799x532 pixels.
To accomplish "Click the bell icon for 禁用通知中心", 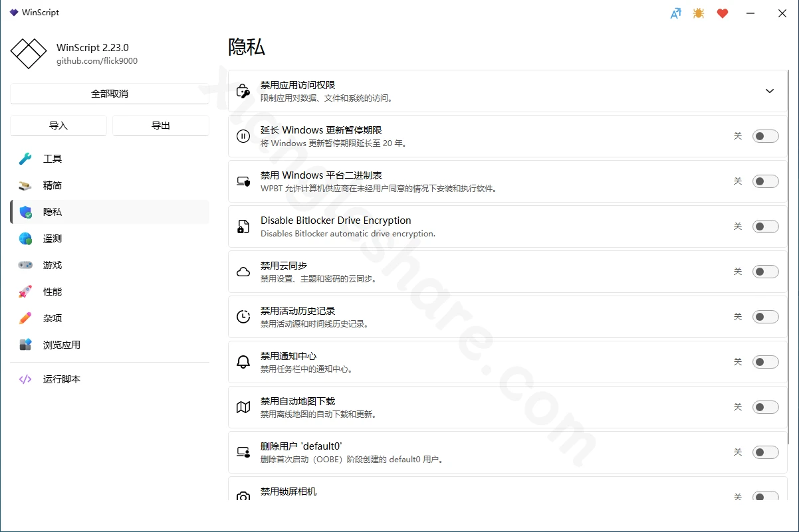I will [x=243, y=362].
